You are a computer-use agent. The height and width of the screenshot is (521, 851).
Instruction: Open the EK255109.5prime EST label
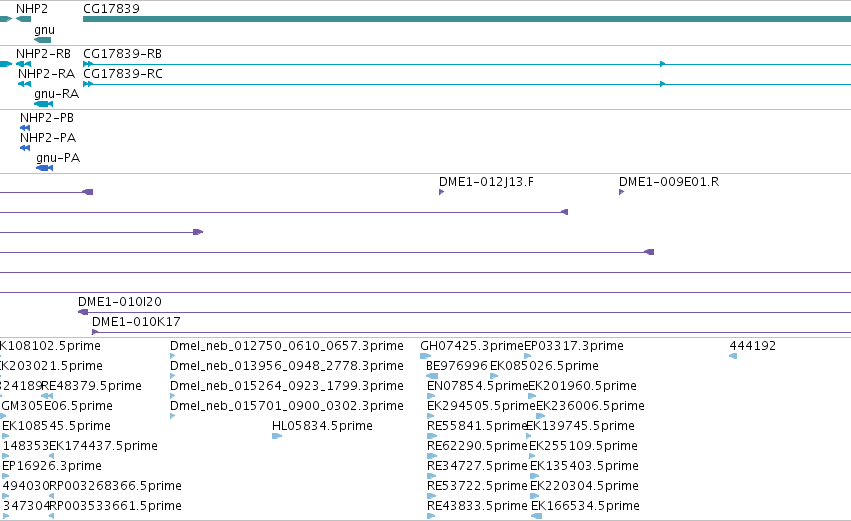(583, 446)
